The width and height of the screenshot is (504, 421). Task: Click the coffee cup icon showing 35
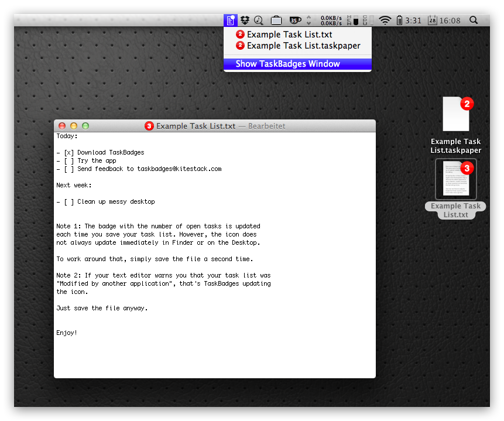click(x=295, y=20)
